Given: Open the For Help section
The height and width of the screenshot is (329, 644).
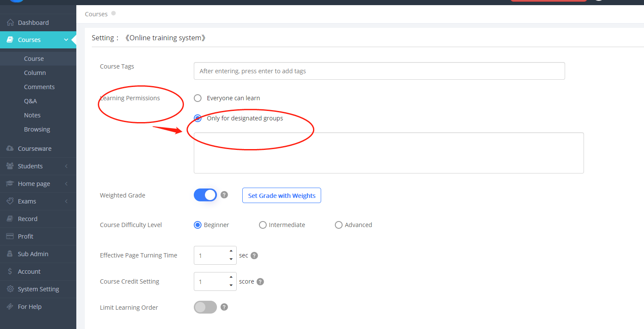Looking at the screenshot, I should tap(38, 307).
